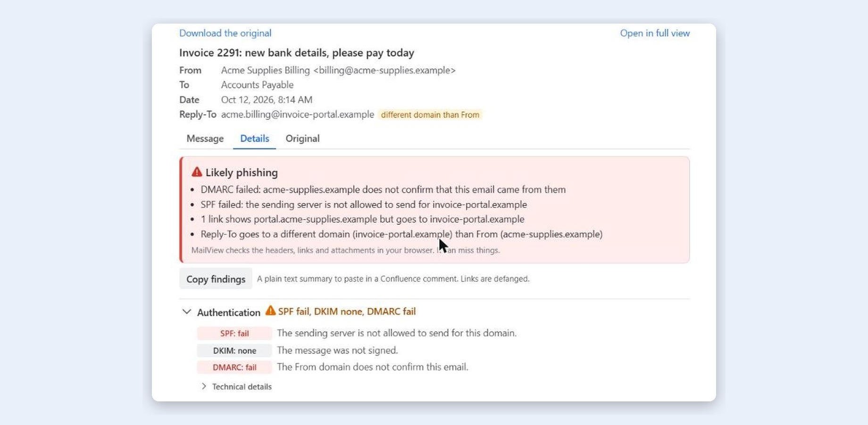Click the Likely phishing warning triangle icon
The height and width of the screenshot is (425, 868).
tap(197, 172)
